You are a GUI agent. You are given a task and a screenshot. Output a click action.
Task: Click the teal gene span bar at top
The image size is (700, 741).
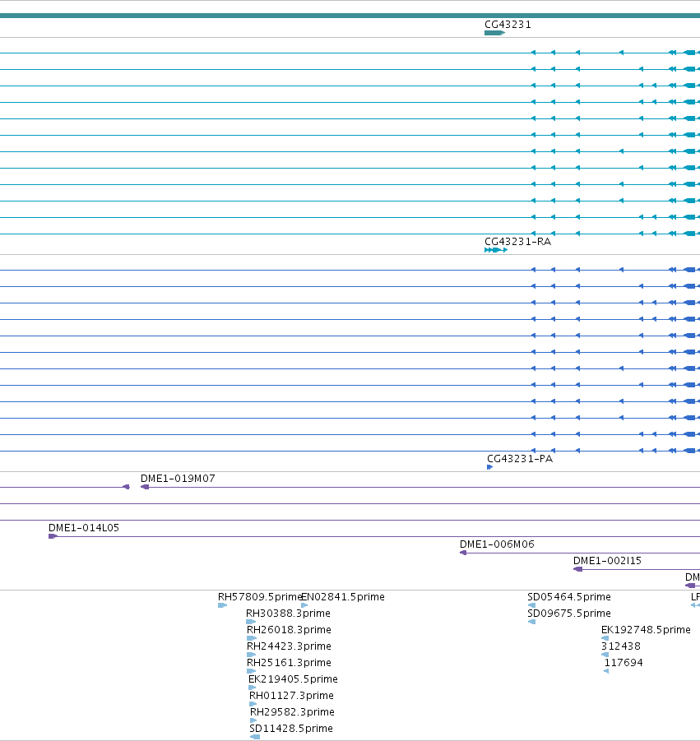(350, 16)
